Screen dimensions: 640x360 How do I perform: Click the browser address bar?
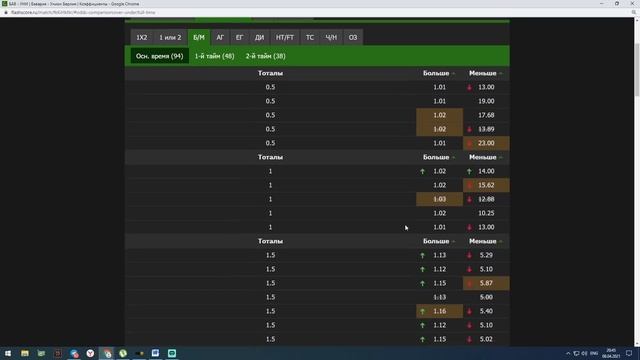point(318,12)
